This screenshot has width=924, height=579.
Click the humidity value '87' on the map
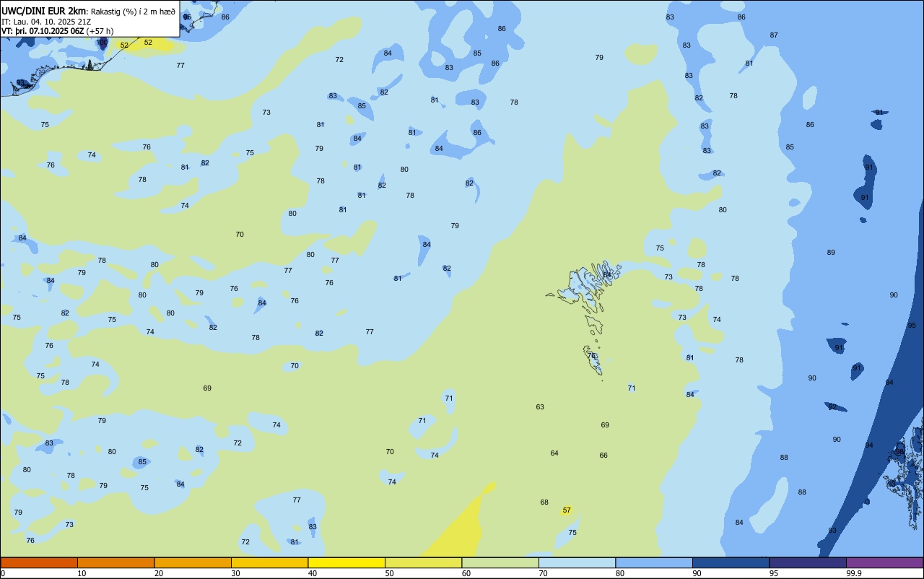coord(774,35)
